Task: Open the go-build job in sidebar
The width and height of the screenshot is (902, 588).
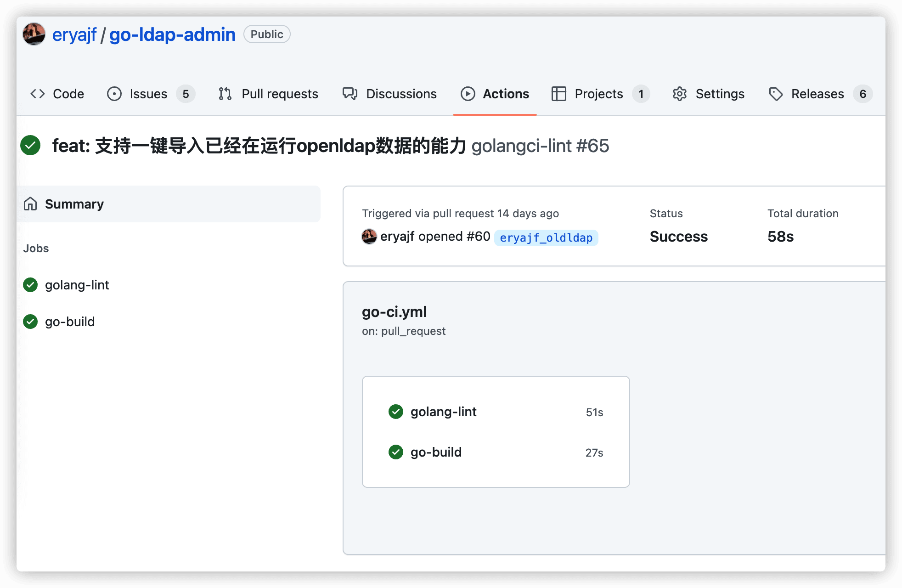Action: (70, 322)
